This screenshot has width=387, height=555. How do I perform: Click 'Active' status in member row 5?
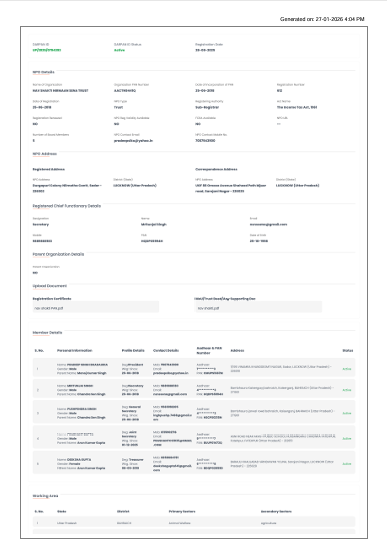(x=347, y=464)
